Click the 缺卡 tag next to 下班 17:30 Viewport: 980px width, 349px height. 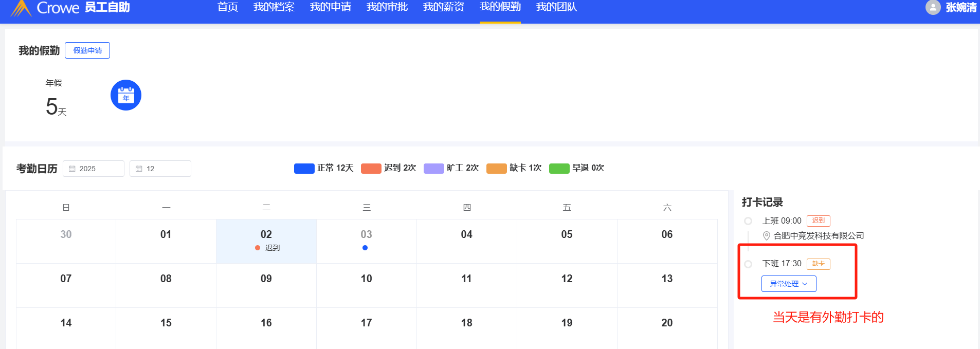[819, 264]
